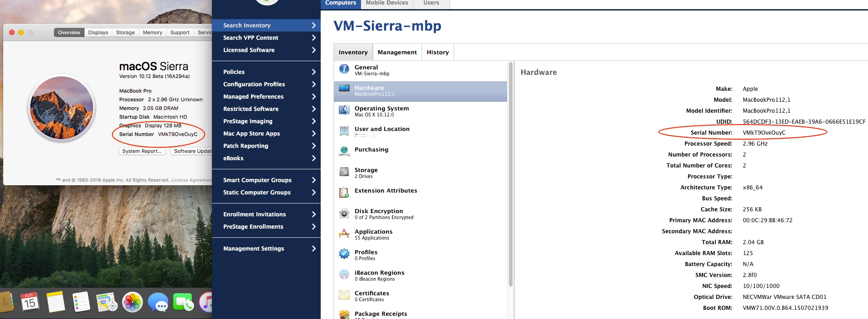Viewport: 868px width, 319px height.
Task: Select the Computers top tab
Action: coord(340,4)
